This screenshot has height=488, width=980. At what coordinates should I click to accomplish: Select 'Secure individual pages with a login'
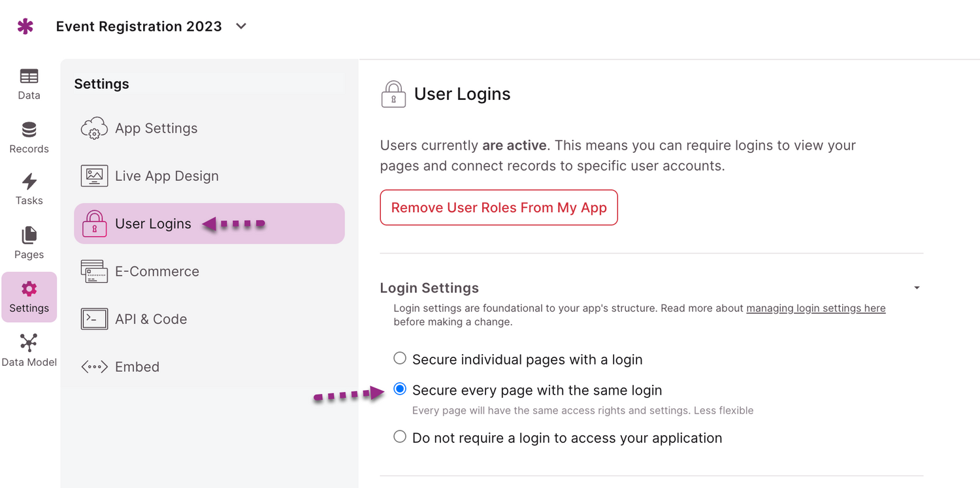(x=400, y=359)
